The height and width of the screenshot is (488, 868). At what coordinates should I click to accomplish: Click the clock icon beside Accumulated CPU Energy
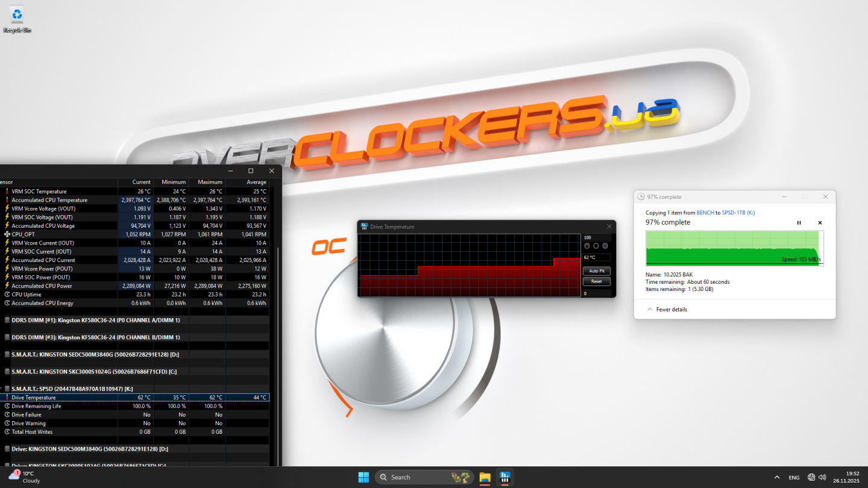7,303
